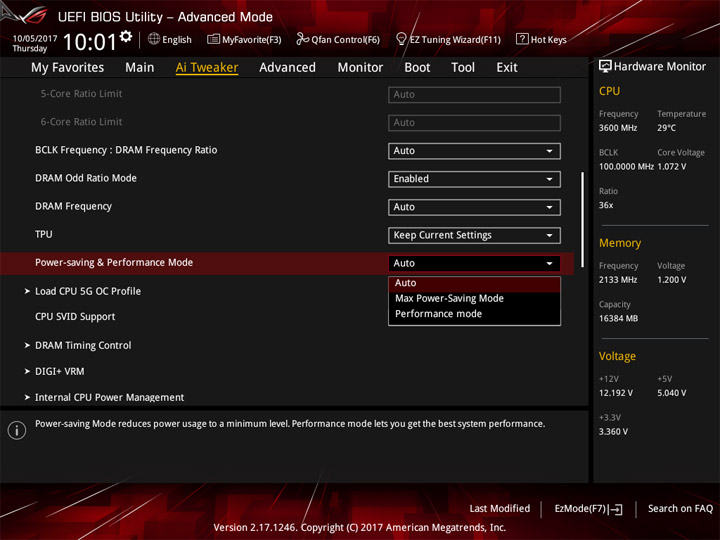
Task: Open the TPU Keep Current Settings dropdown
Action: pyautogui.click(x=474, y=236)
